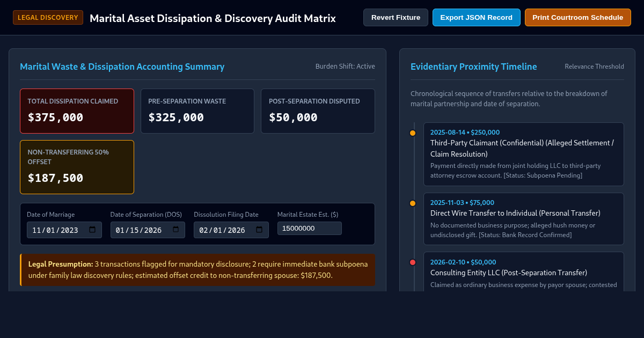Print the Courtroom Schedule
This screenshot has width=644, height=338.
tap(577, 18)
